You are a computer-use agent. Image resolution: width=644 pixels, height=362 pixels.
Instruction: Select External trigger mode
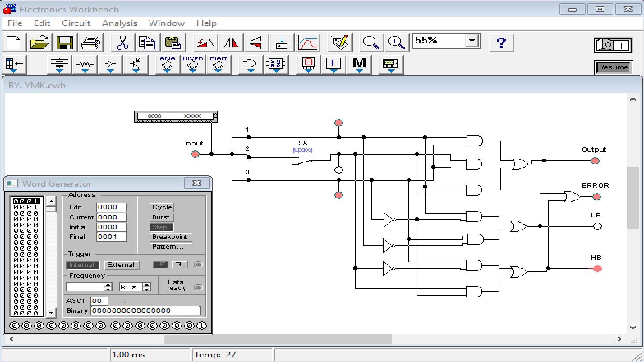[x=121, y=265]
